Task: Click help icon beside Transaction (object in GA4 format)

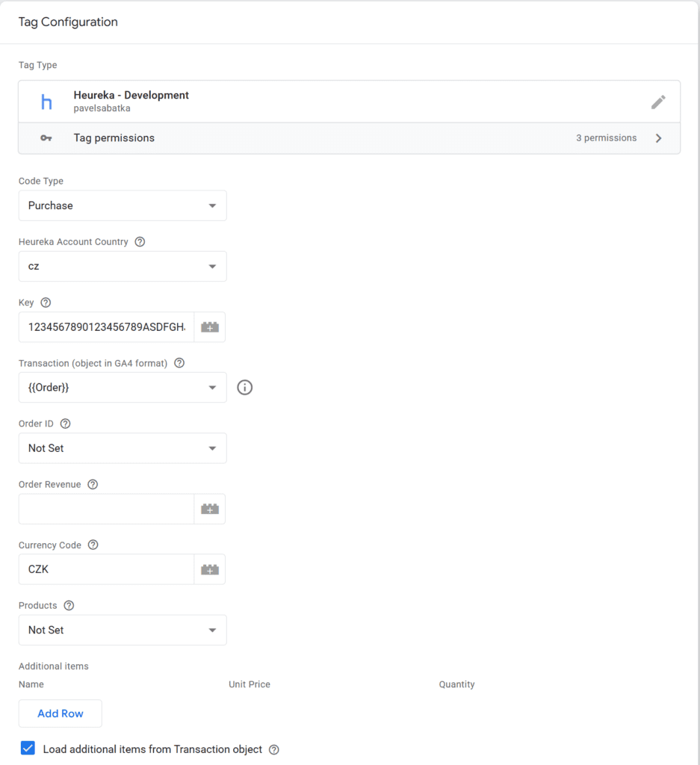Action: pos(179,363)
